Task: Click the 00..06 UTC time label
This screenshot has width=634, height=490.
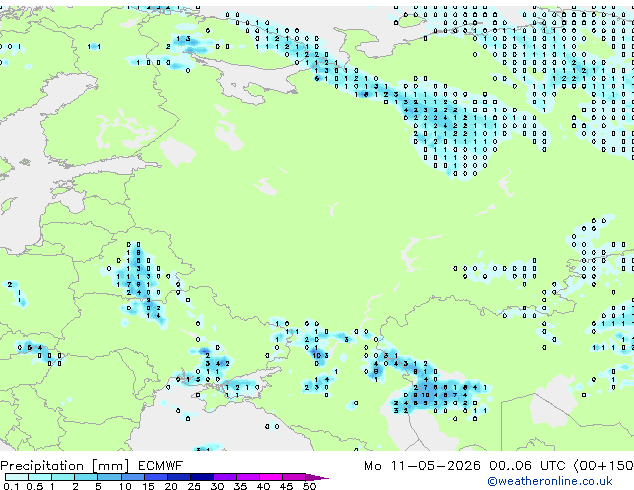Action: 527,466
